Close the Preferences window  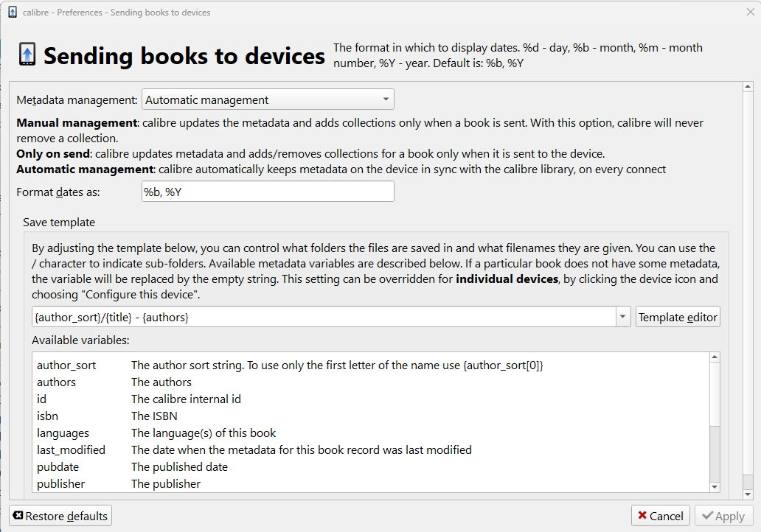click(751, 12)
